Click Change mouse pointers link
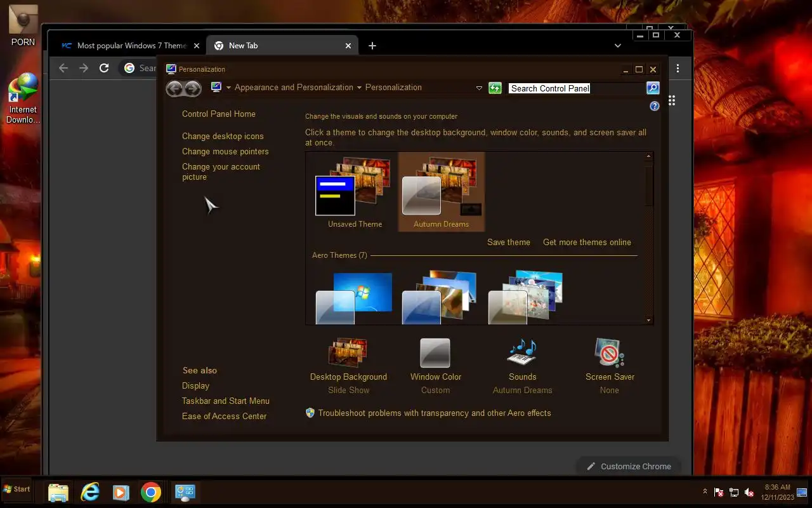 click(225, 151)
